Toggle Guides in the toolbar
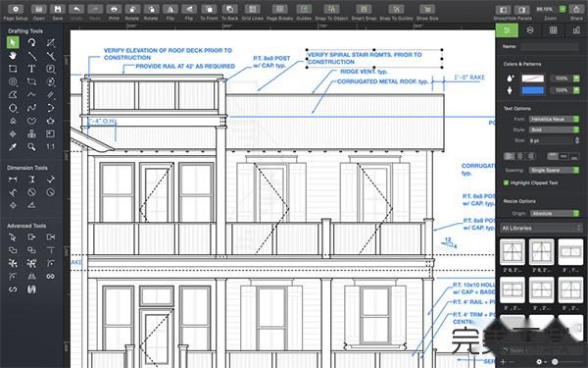The image size is (588, 368). click(304, 9)
